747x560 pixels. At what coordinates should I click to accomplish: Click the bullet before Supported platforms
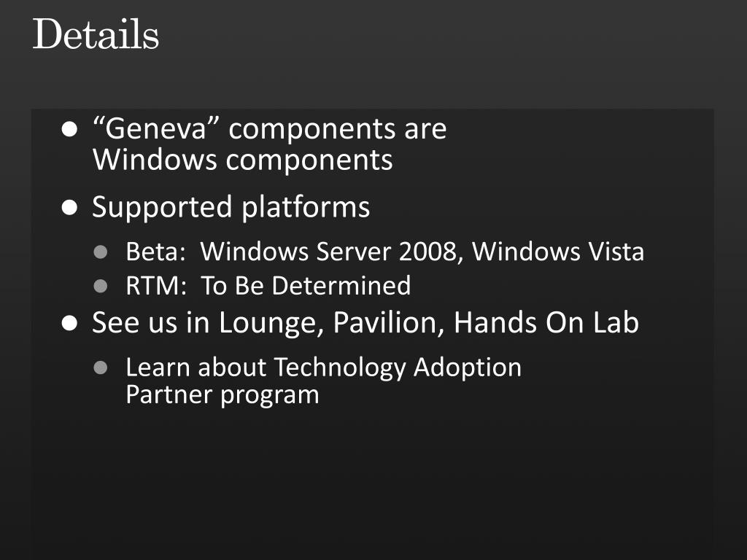[69, 208]
